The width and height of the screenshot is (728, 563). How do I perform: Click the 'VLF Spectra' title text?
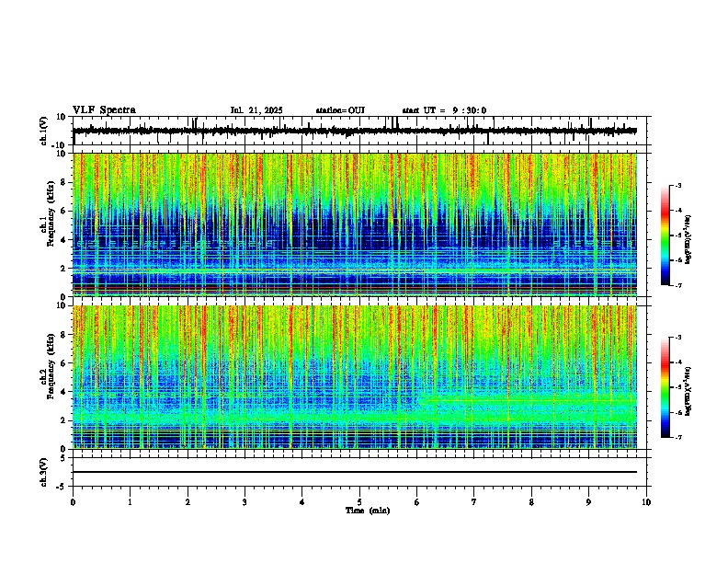104,110
